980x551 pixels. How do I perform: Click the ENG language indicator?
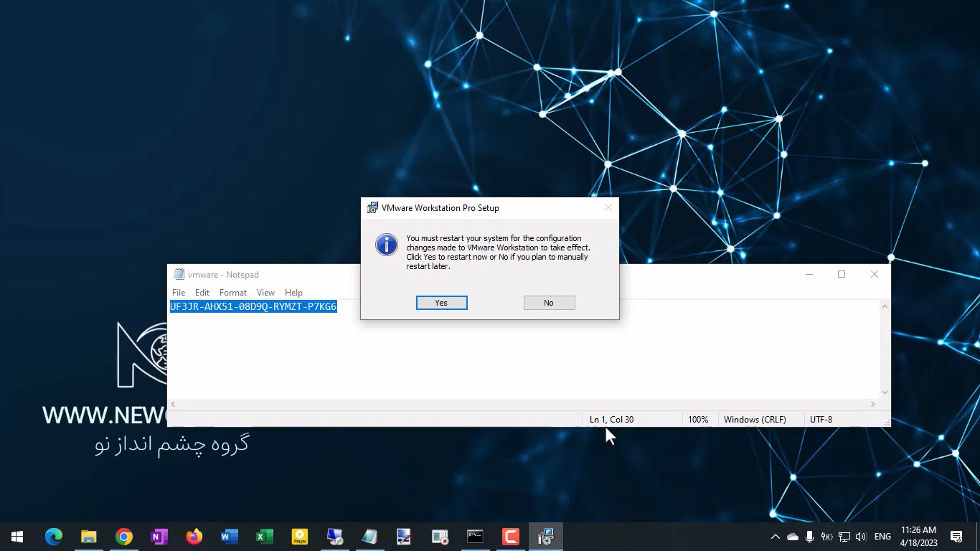tap(883, 537)
